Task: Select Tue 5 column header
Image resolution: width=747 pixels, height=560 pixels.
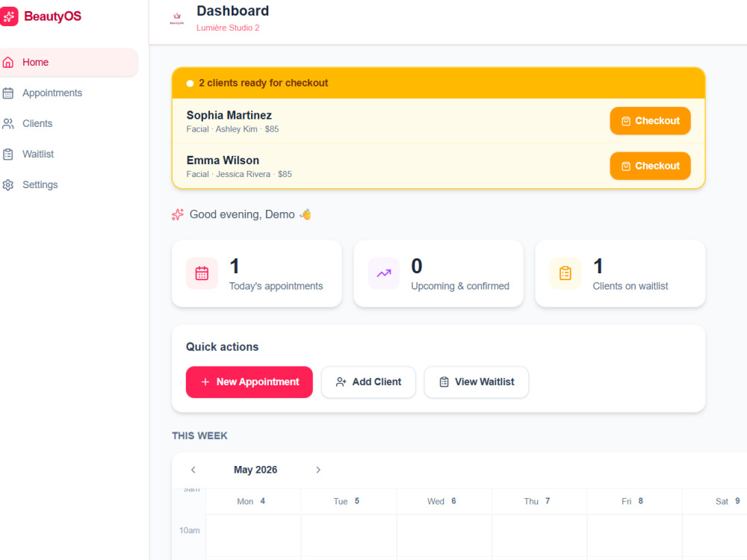Action: click(348, 502)
